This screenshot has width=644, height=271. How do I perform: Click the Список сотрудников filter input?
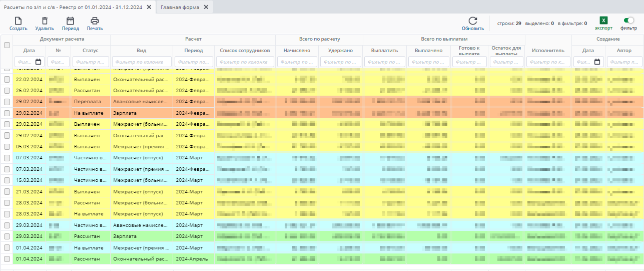coord(245,62)
